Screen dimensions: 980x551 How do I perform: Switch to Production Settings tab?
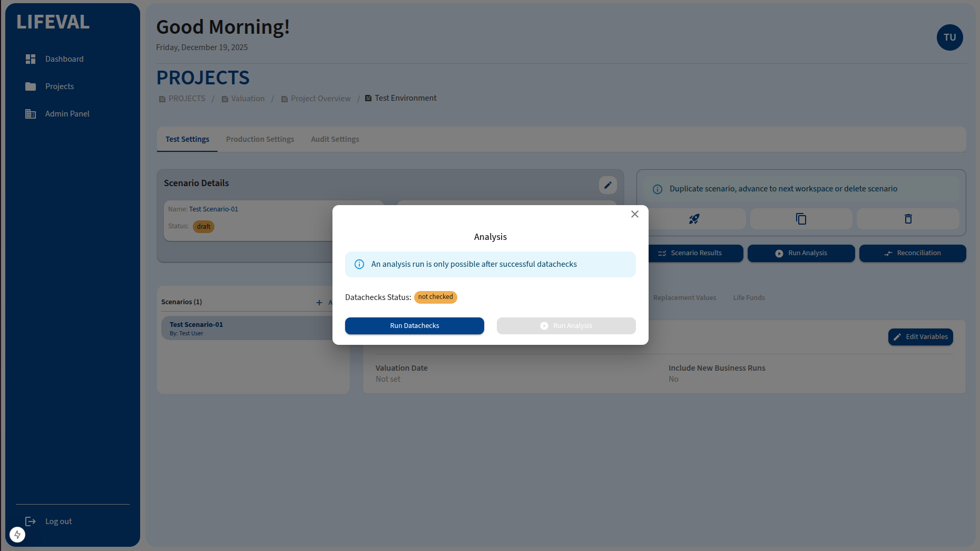[260, 139]
